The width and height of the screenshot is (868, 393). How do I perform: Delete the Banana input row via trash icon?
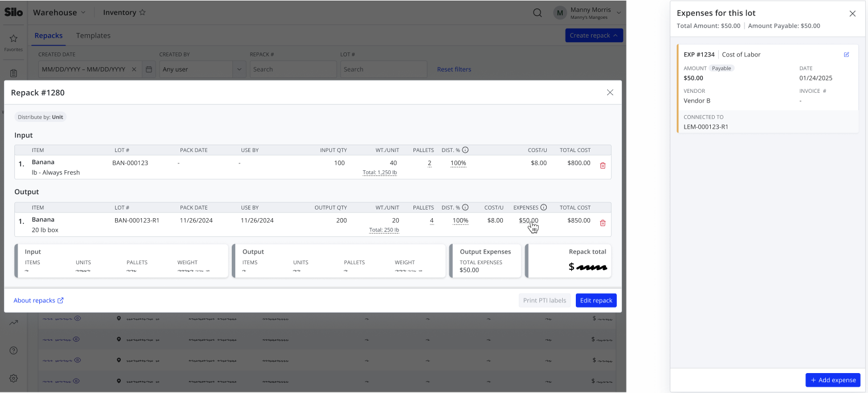pyautogui.click(x=603, y=165)
